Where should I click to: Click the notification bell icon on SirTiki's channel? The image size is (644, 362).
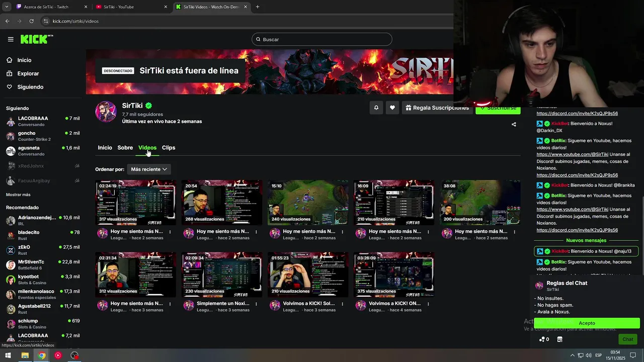[376, 108]
